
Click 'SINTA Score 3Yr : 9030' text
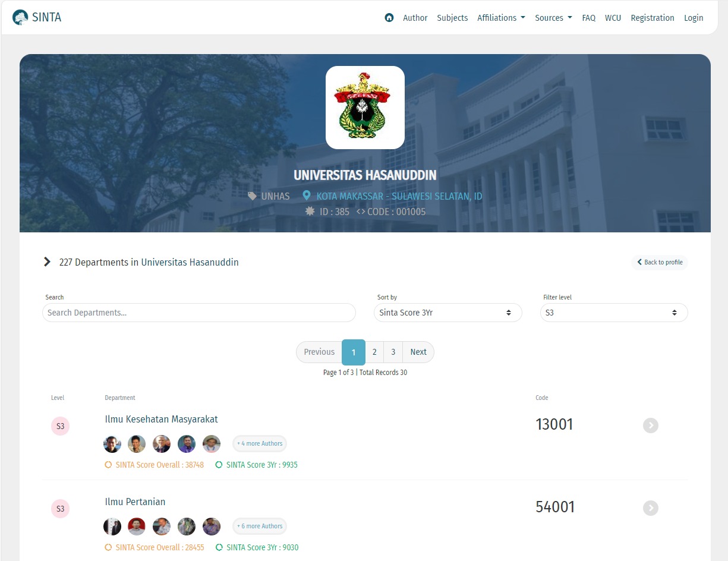pyautogui.click(x=262, y=547)
